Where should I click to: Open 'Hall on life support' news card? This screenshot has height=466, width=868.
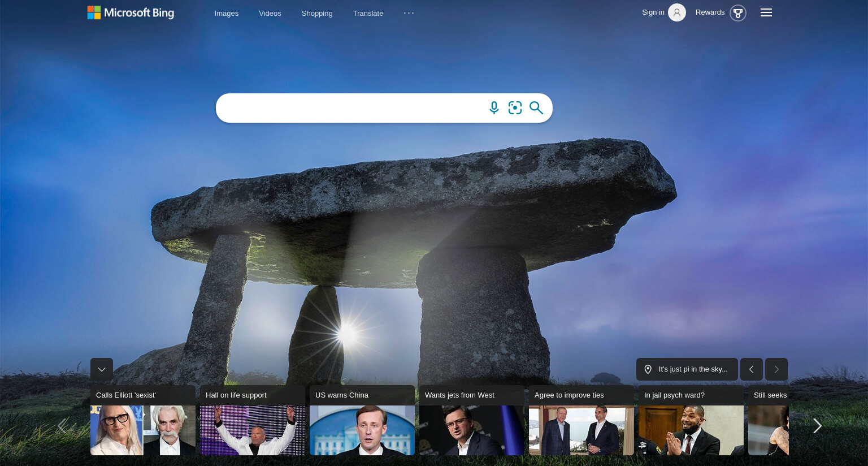point(253,420)
